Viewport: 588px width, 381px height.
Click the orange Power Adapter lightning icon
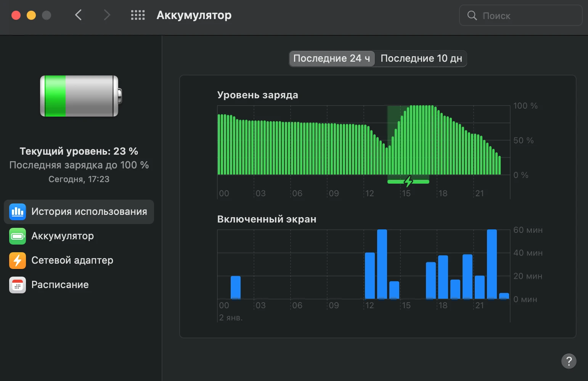(18, 261)
